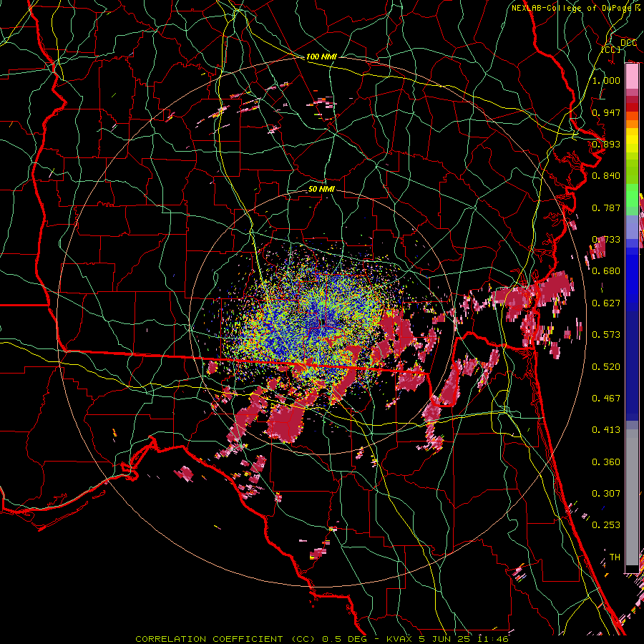Select the "100 NMI" range ring label
The width and height of the screenshot is (644, 644).
point(321,57)
